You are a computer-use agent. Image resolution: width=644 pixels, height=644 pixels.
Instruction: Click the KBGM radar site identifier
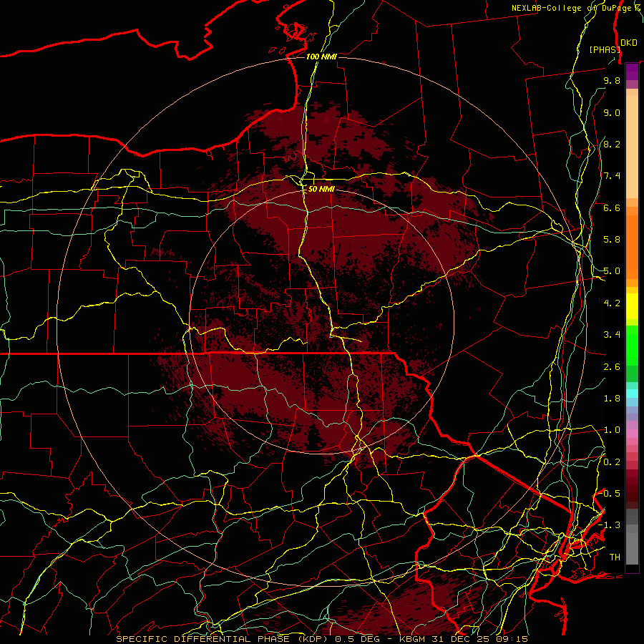(414, 639)
